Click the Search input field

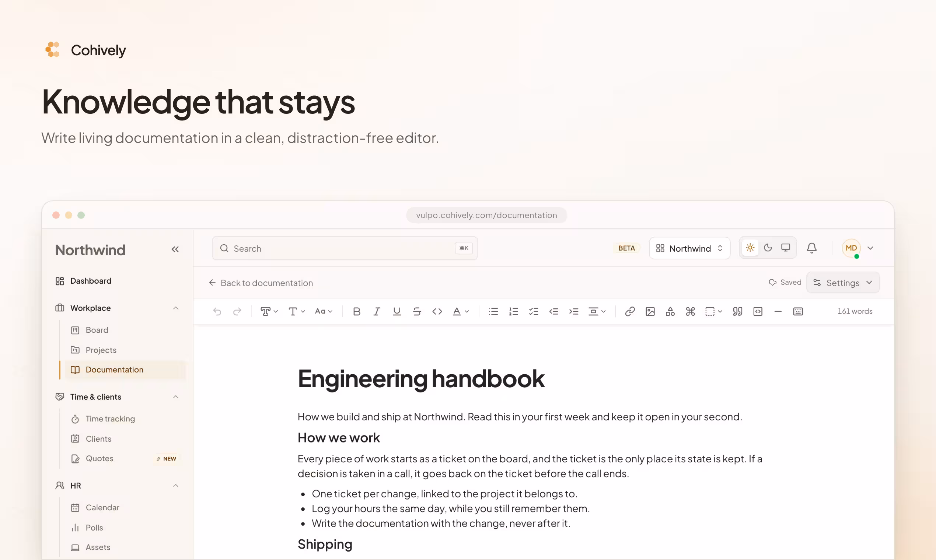(x=345, y=248)
